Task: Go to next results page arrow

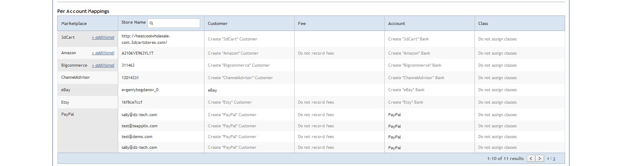Action: 540,159
